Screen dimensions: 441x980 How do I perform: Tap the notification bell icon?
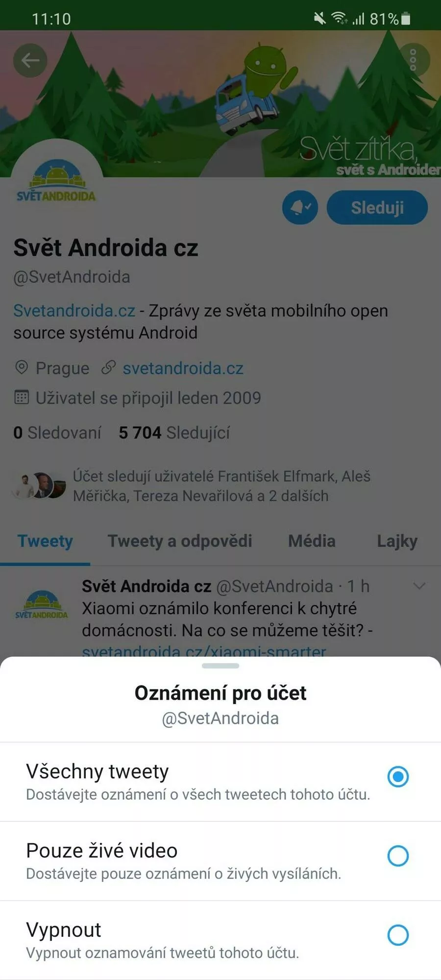pos(300,208)
